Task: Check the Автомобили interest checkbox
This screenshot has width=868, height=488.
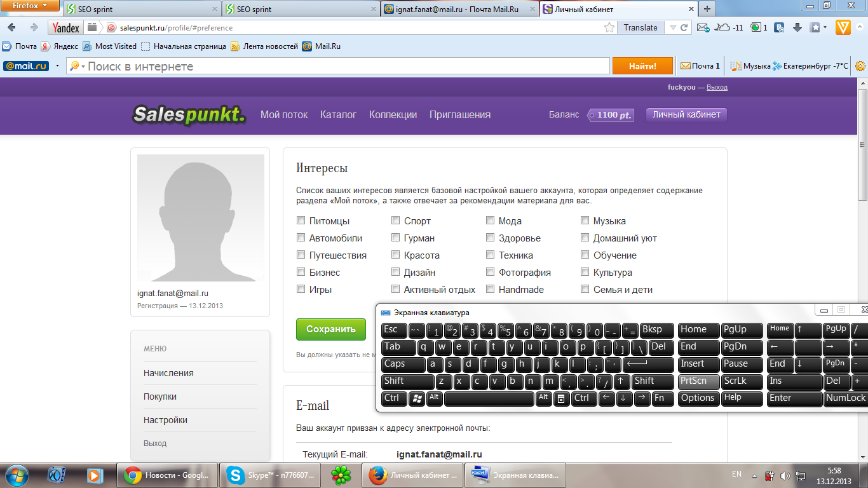Action: (301, 238)
